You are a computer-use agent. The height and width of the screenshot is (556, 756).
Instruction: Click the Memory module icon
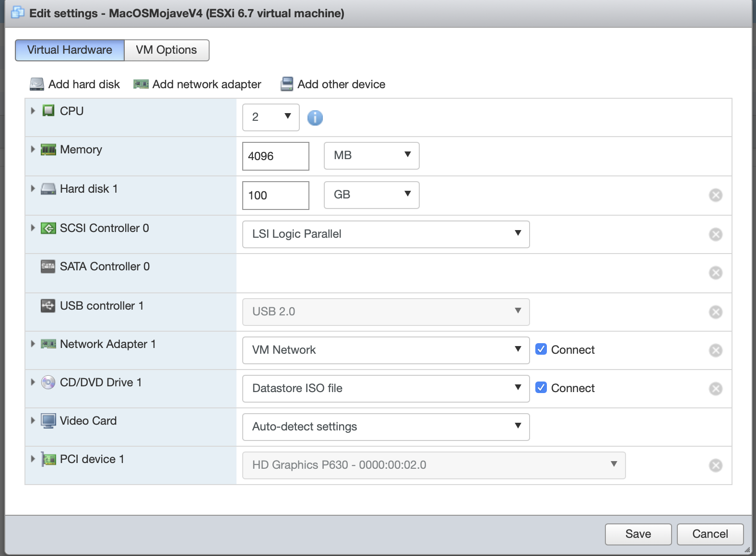pos(48,150)
